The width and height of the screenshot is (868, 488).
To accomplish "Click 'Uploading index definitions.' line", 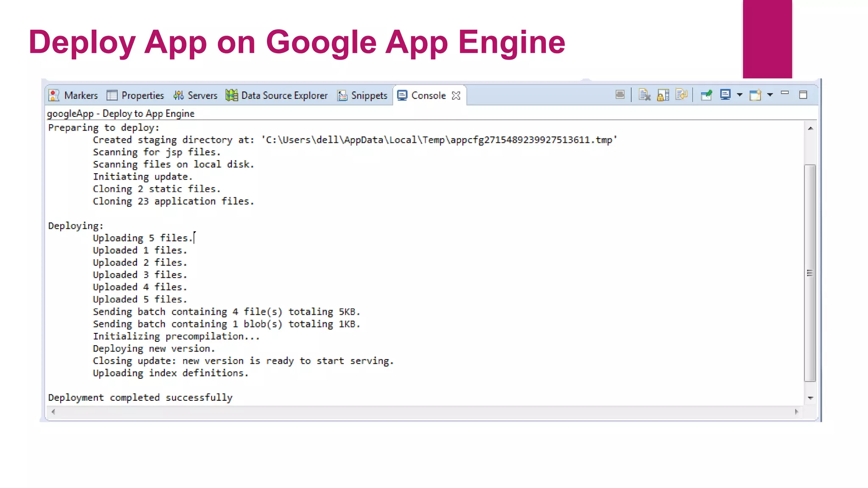I will pos(171,373).
